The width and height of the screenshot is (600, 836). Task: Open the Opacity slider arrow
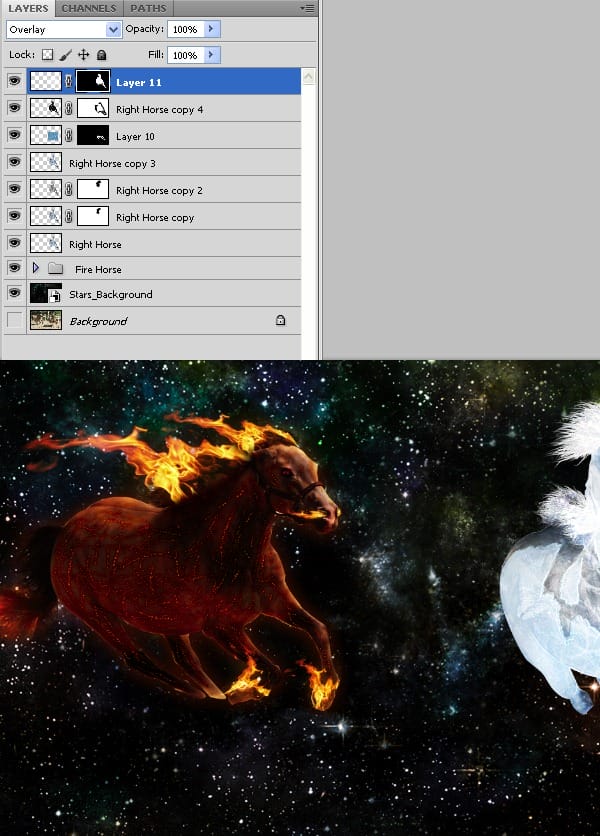point(211,29)
